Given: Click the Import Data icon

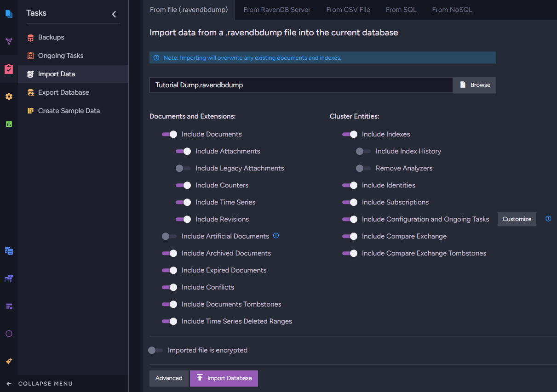Looking at the screenshot, I should coord(30,74).
